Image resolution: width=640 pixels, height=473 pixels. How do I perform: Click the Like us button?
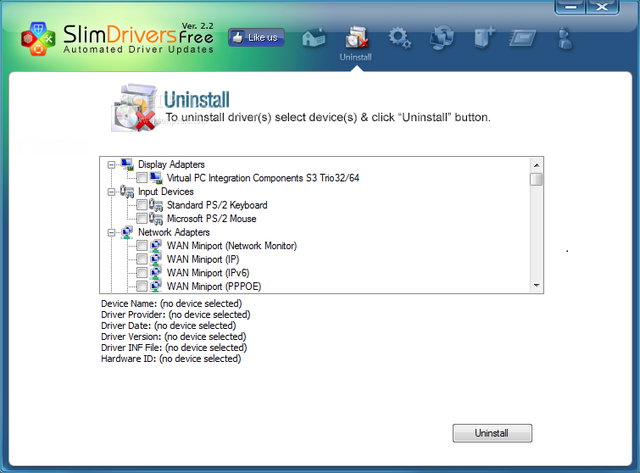point(256,38)
